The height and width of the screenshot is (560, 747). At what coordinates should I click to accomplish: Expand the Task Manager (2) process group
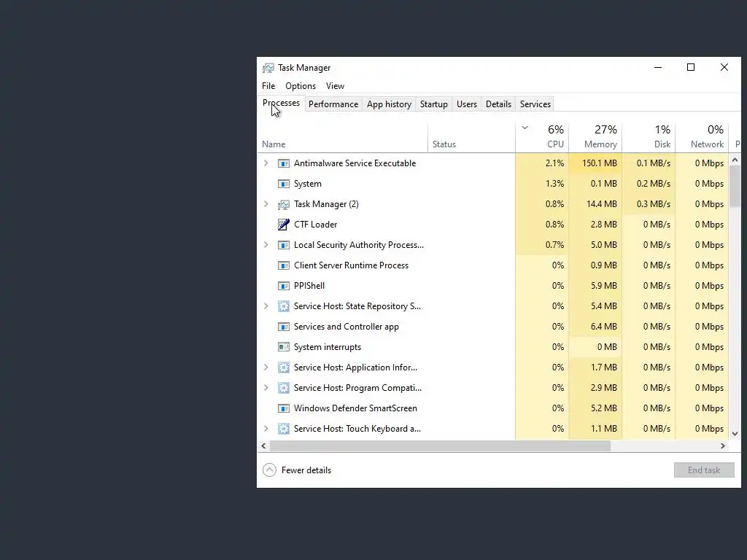[x=266, y=204]
